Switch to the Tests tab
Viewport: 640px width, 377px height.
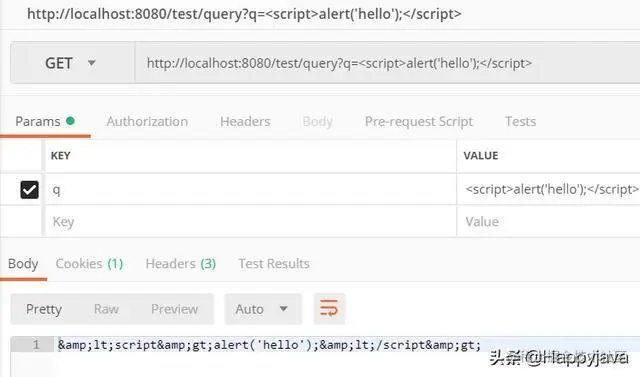pos(520,121)
